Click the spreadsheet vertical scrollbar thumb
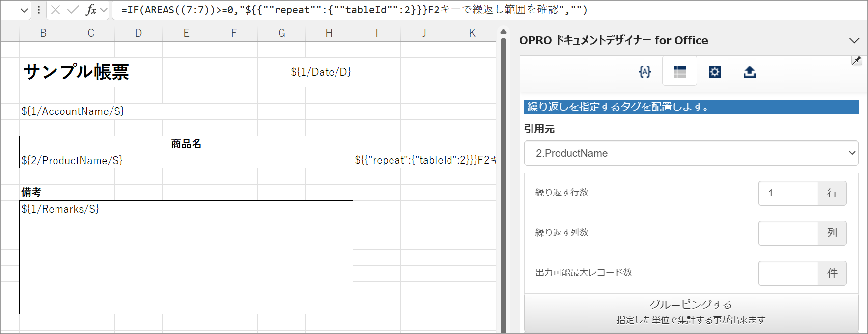Screen dimensions: 868x334 pyautogui.click(x=503, y=186)
